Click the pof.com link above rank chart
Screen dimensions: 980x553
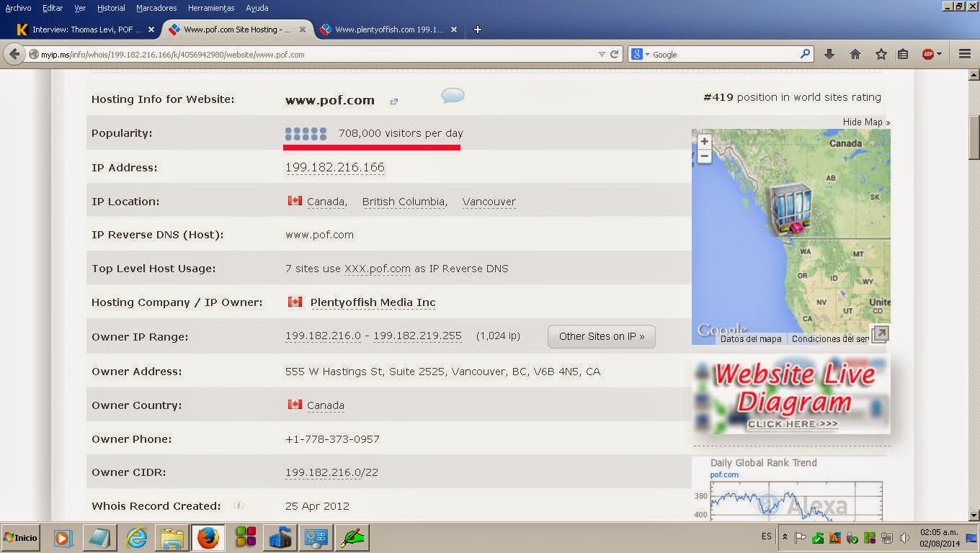[x=724, y=475]
